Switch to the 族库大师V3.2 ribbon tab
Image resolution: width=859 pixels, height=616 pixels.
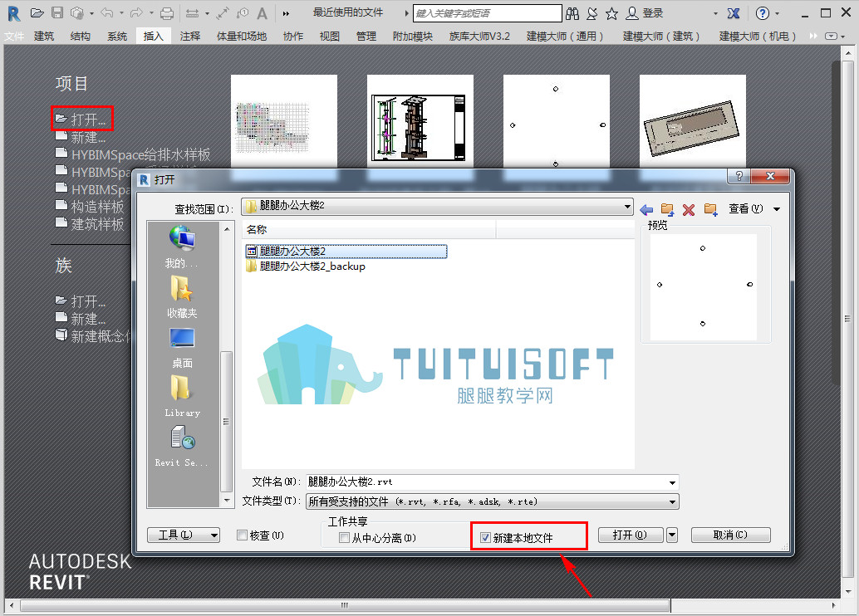tap(479, 37)
